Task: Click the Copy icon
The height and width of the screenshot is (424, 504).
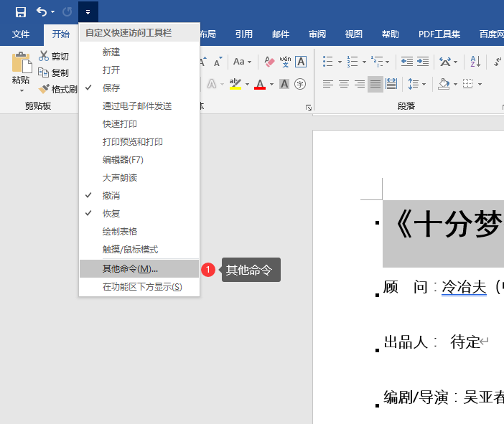Action: click(43, 72)
